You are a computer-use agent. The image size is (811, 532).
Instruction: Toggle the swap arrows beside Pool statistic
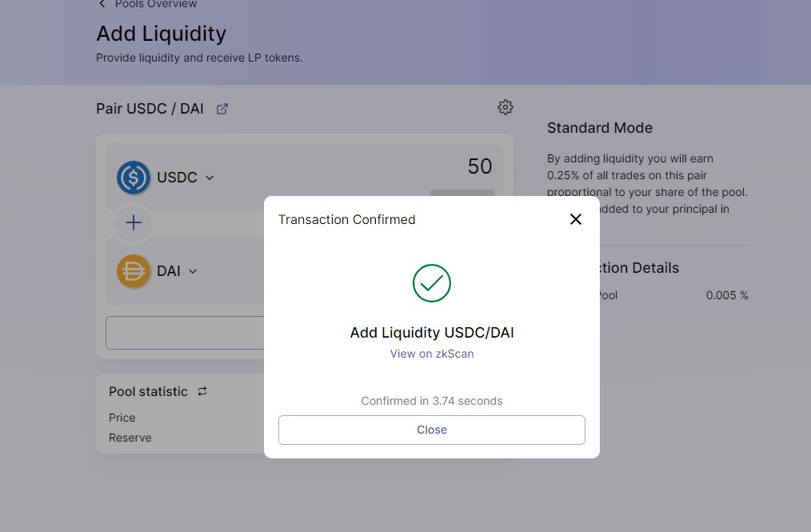coord(202,391)
